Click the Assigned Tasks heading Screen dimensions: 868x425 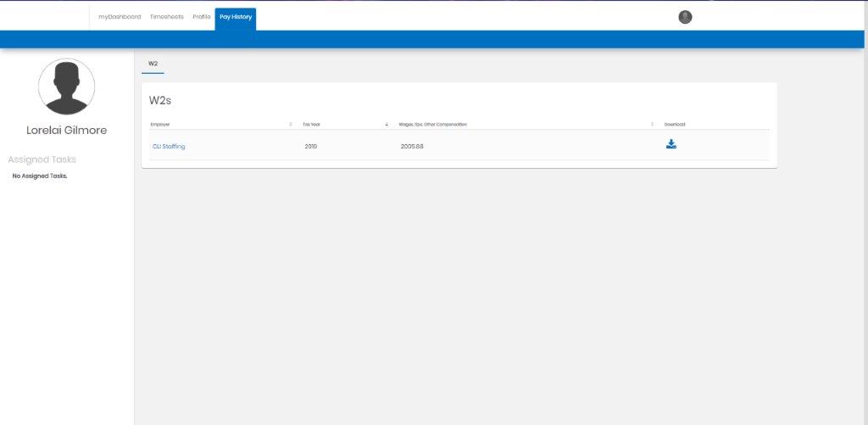pos(42,159)
